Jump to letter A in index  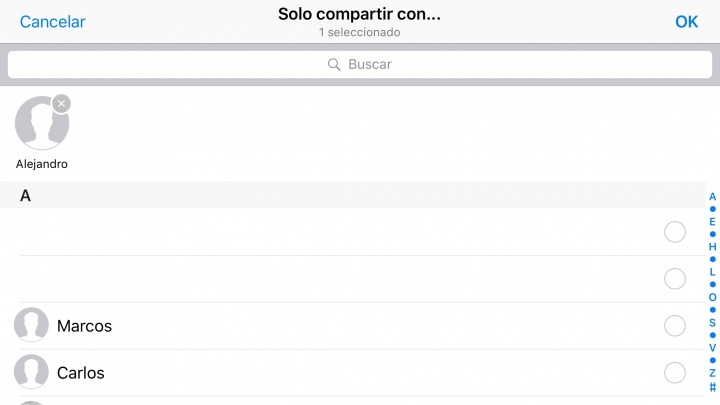[x=712, y=197]
